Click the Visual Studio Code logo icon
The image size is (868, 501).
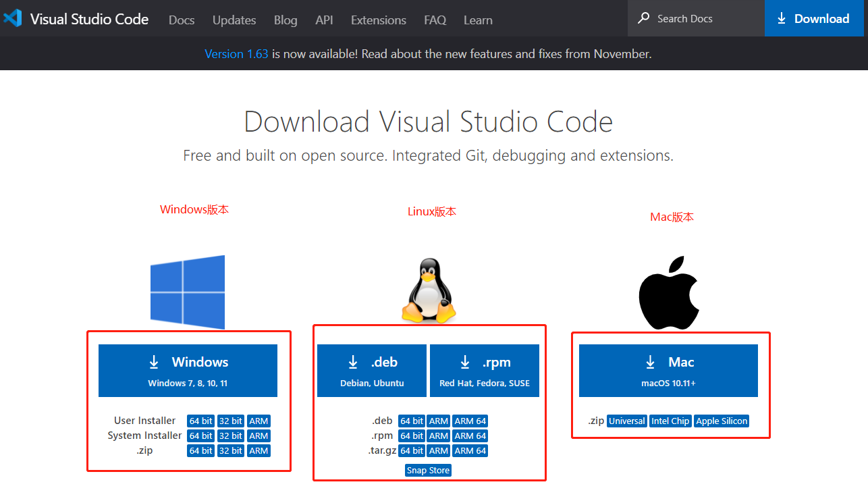coord(13,18)
